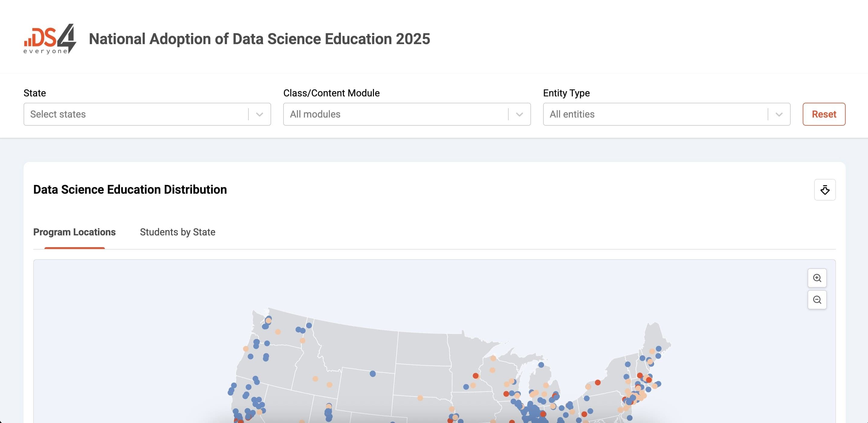Switch to Students by State tab
868x423 pixels.
178,232
